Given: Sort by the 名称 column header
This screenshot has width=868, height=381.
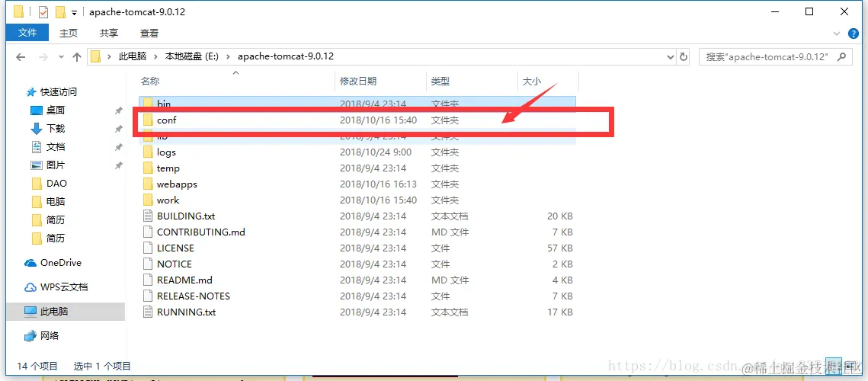Looking at the screenshot, I should tap(150, 82).
